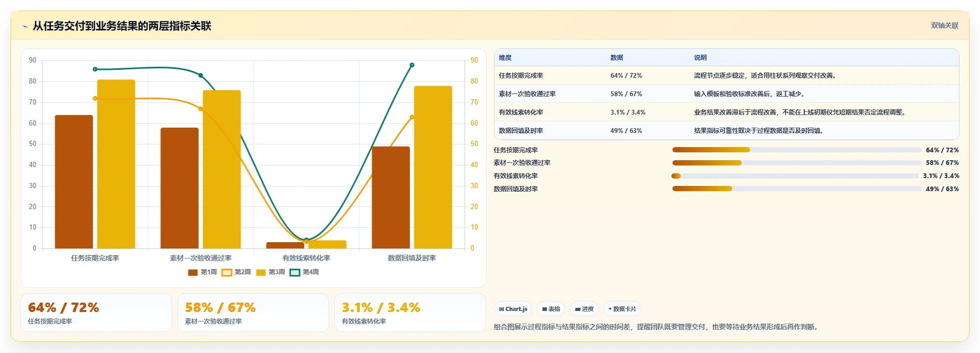Click the x-axis label 数据回填及时率

(x=412, y=258)
